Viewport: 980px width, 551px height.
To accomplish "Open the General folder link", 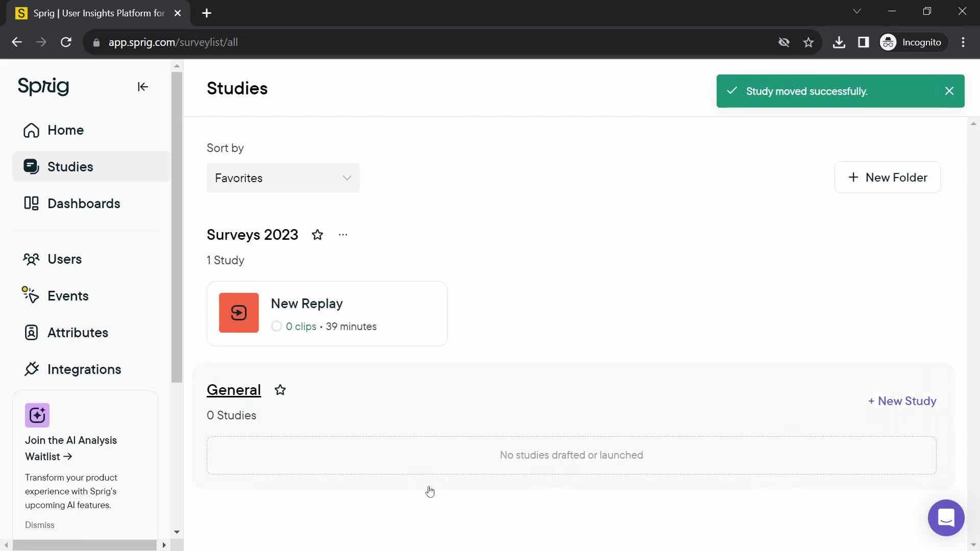I will (234, 390).
